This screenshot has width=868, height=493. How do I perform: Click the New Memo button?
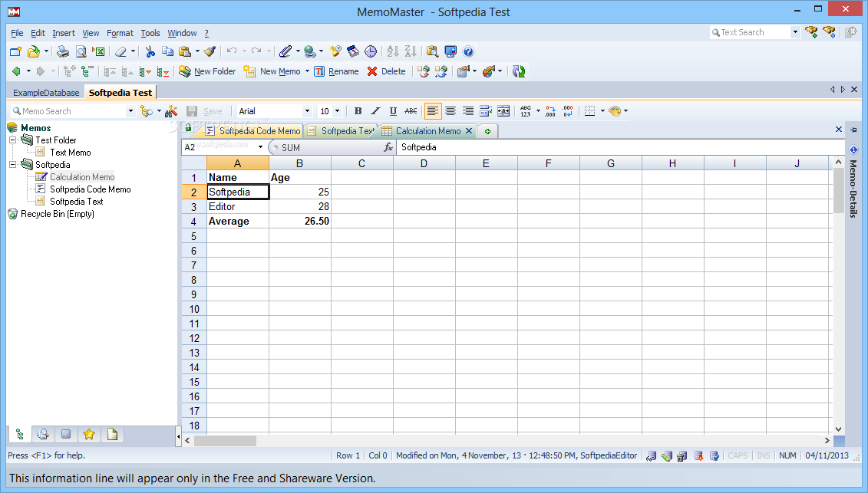click(272, 71)
